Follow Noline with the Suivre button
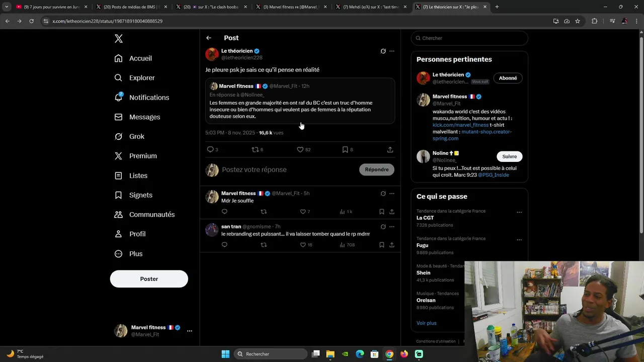This screenshot has width=644, height=362. pos(510,156)
